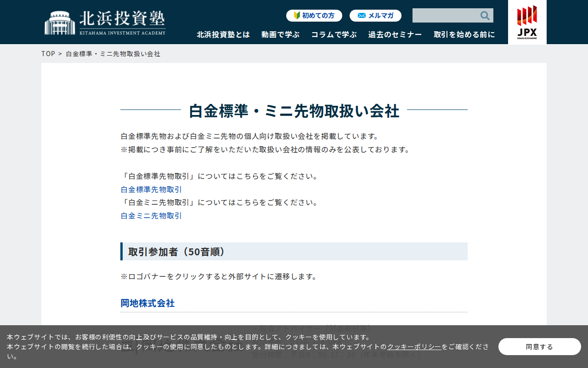Click the 白金標準・ミニ先物取扱い会社 page title
588x368 pixels.
(x=294, y=111)
